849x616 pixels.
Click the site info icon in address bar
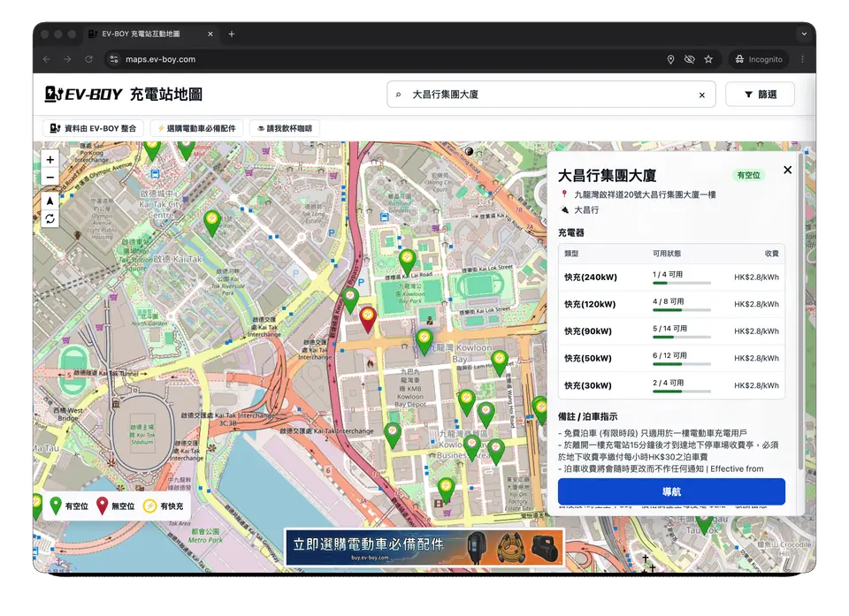pyautogui.click(x=114, y=59)
